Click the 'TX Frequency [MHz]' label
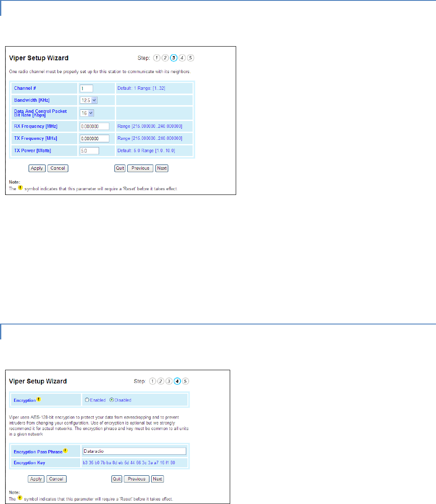 [x=35, y=138]
